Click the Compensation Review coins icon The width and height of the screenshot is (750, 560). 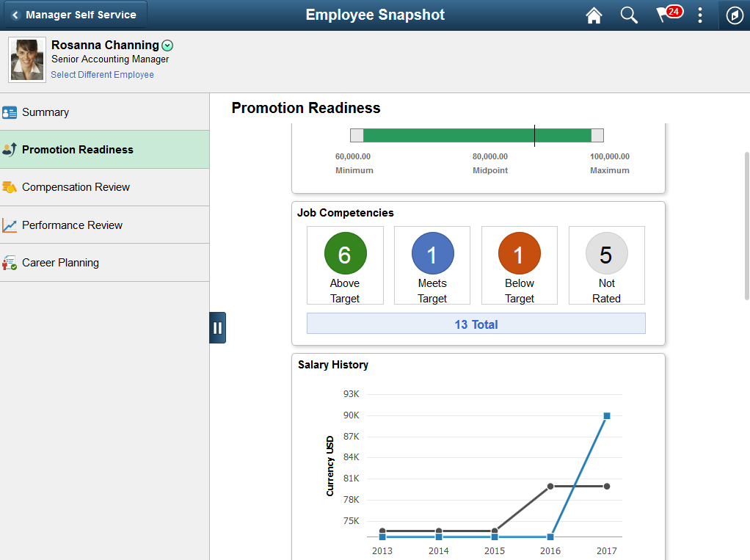click(9, 187)
